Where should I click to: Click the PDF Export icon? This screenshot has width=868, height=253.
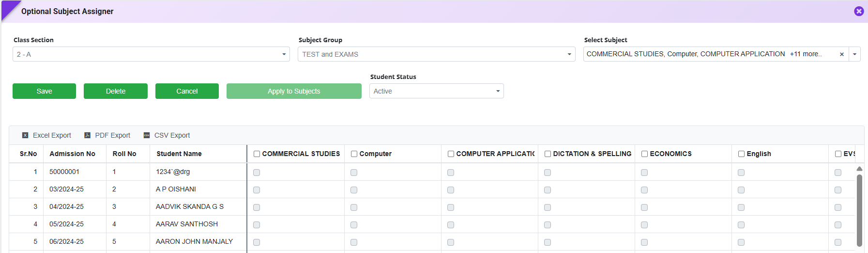point(88,135)
